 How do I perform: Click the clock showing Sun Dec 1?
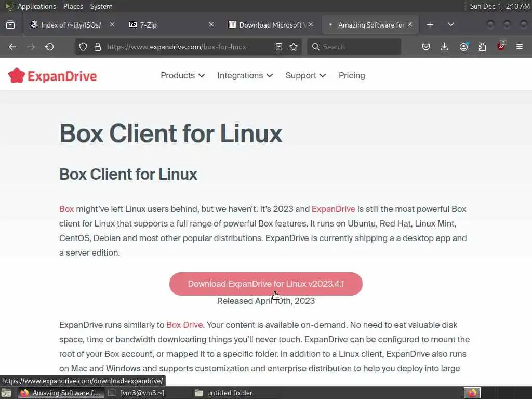pos(499,6)
